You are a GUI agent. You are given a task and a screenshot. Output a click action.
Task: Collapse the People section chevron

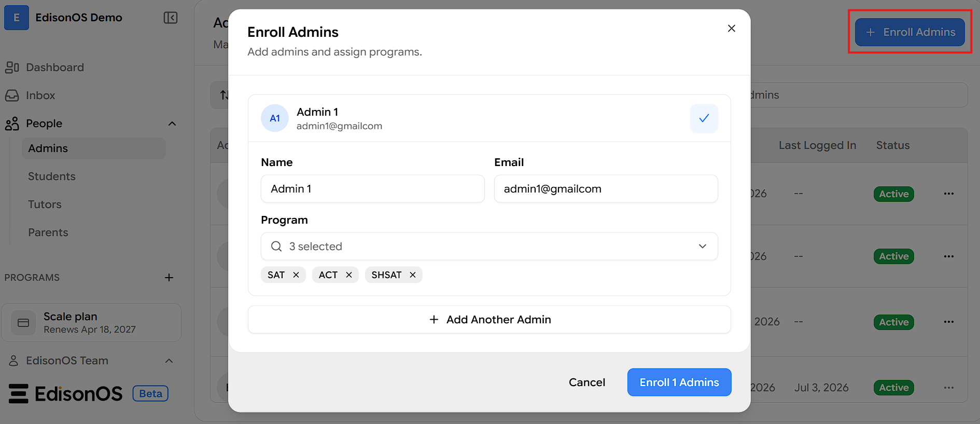pos(172,124)
